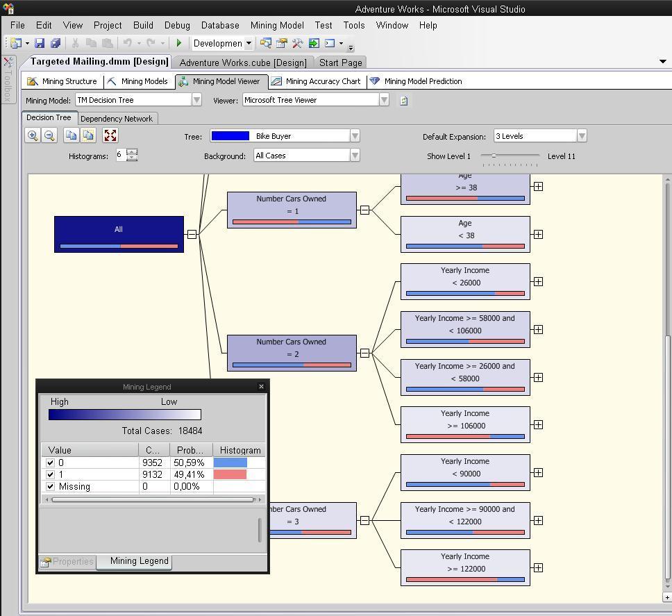Switch to the Mining Structure tab
Screen dimensions: 672x616
coord(62,81)
